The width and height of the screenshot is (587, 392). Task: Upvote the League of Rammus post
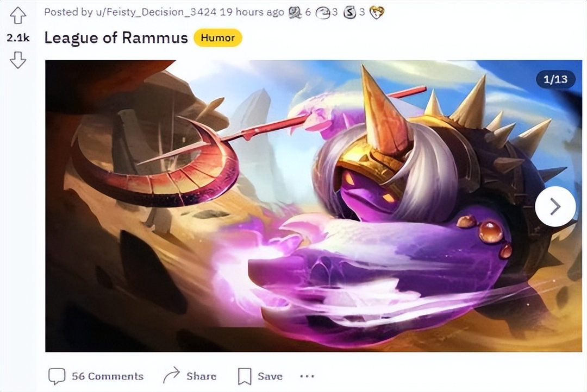click(17, 15)
